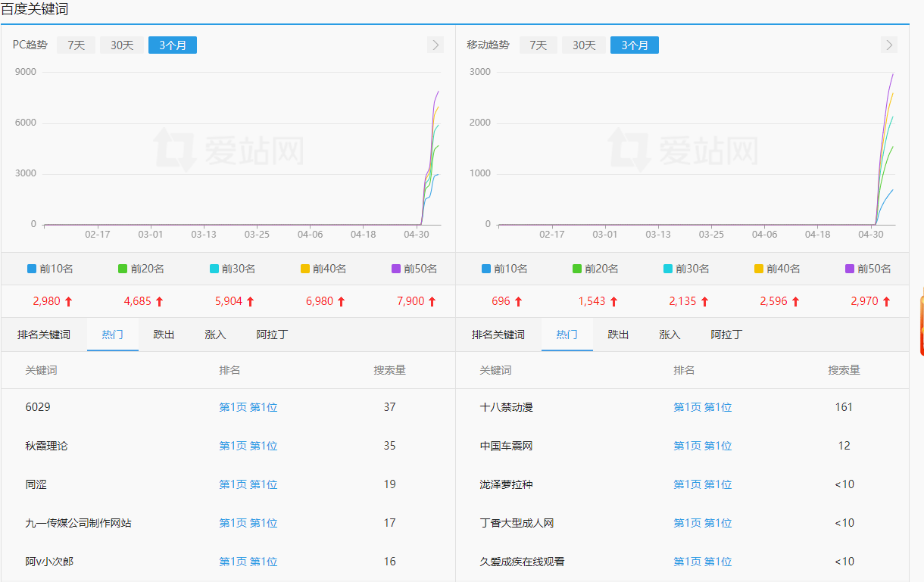Viewport: 924px width, 582px height.
Task: Click PC 前10名 value 2,980
Action: coord(46,301)
